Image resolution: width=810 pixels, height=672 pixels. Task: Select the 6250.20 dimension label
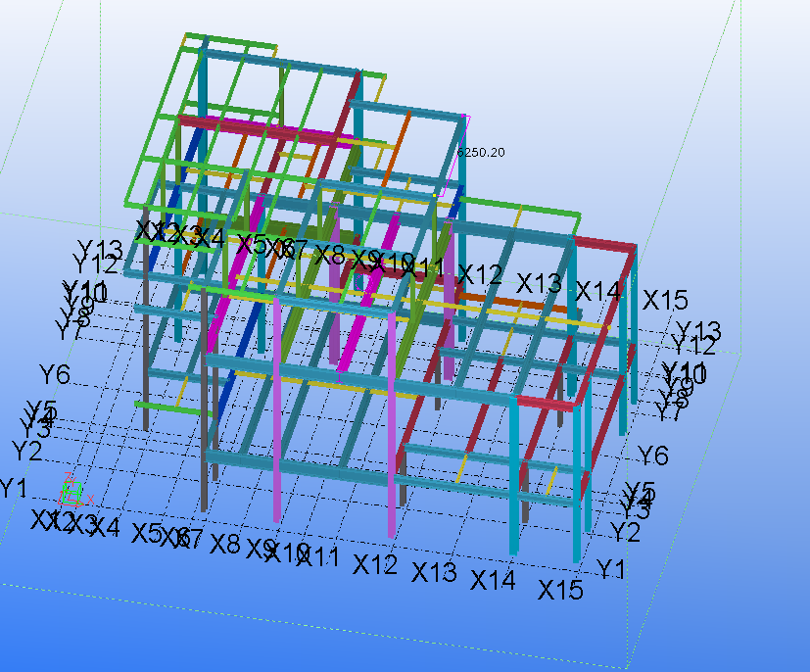(x=481, y=152)
